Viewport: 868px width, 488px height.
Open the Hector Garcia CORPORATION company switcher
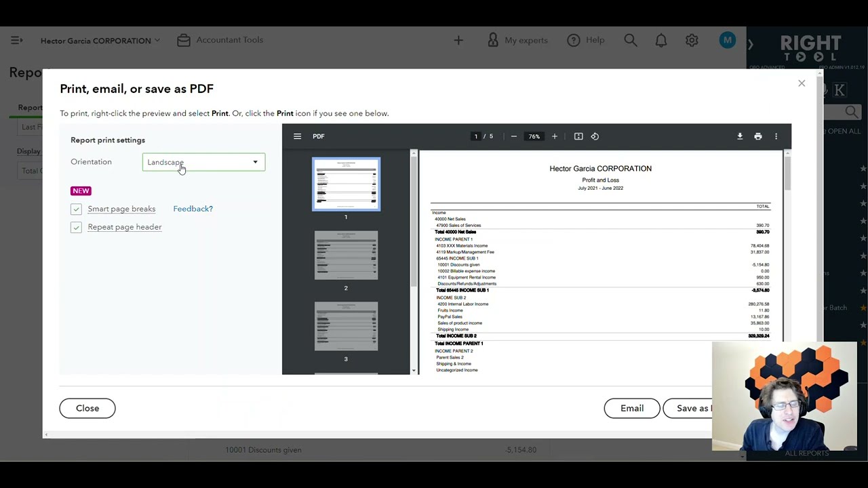[x=100, y=41]
